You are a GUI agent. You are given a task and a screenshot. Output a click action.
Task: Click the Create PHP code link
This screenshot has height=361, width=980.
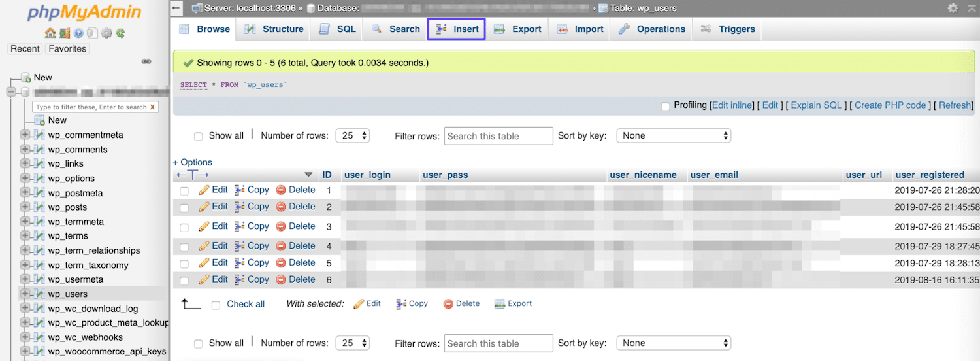pos(890,105)
